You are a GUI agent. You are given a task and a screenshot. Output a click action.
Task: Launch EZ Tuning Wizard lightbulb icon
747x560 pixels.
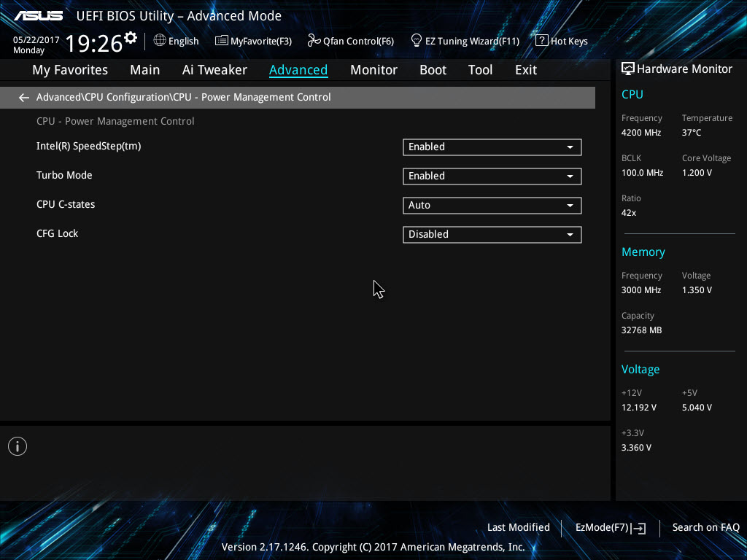(416, 41)
